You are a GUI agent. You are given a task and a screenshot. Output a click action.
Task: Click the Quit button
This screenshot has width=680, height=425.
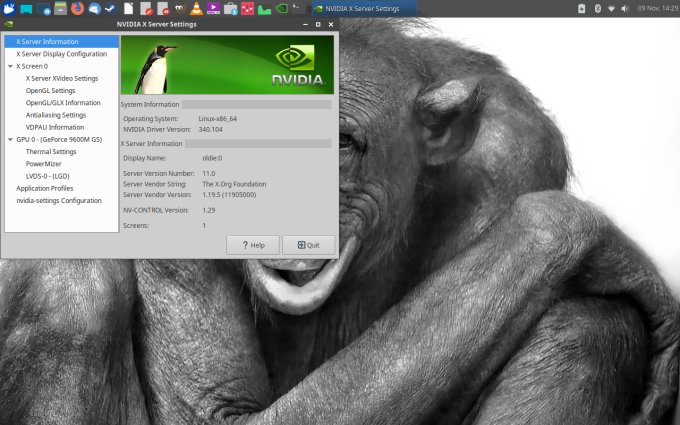[x=308, y=245]
